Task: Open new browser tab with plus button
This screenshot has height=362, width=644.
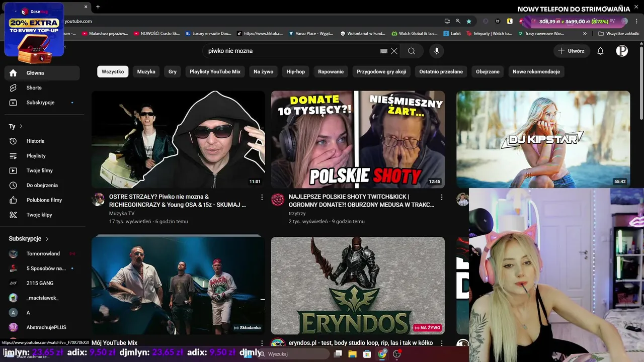Action: [x=98, y=7]
